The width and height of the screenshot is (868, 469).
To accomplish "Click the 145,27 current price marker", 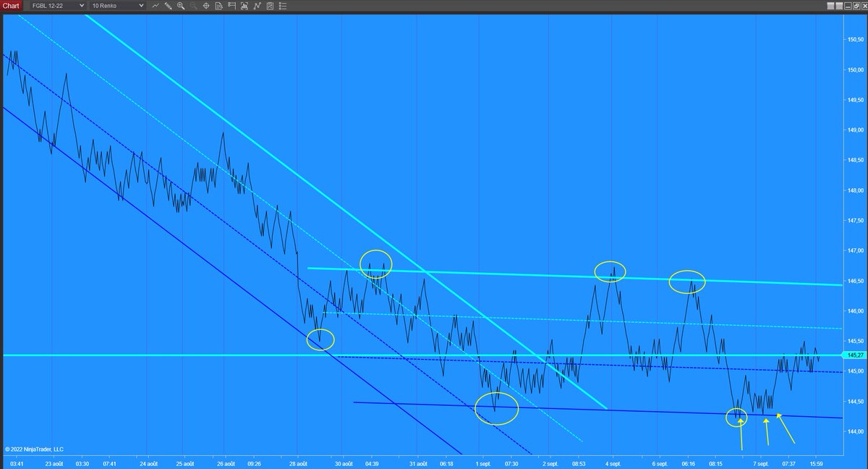I will (854, 355).
